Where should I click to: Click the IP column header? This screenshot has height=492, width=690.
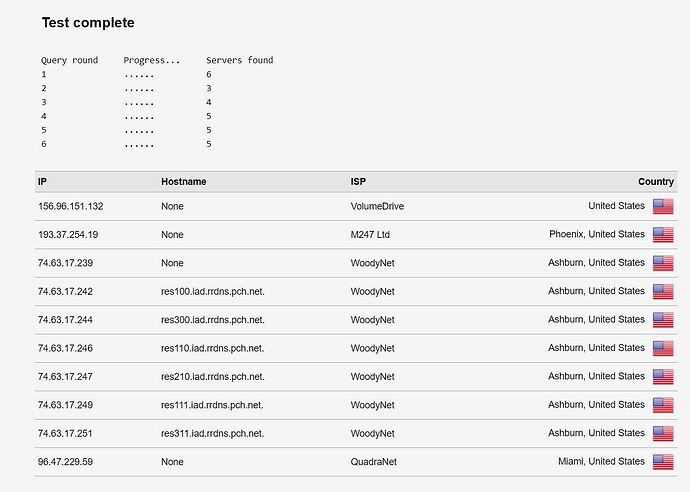pos(42,181)
